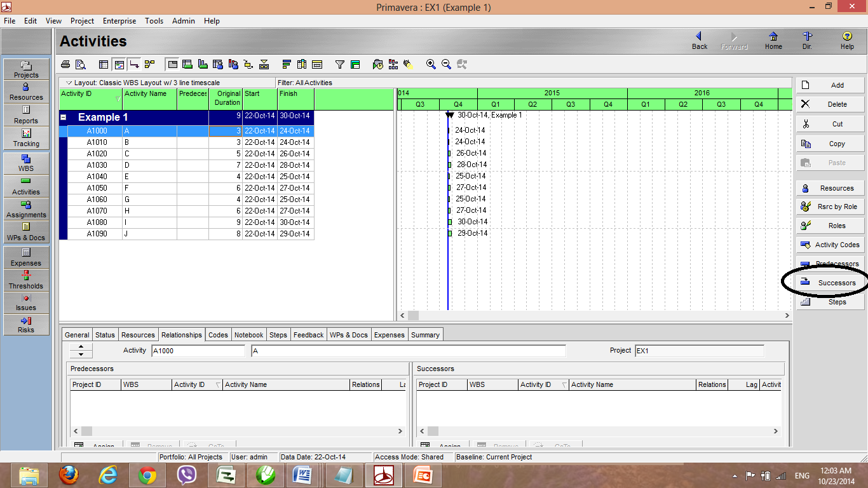Screen dimensions: 868x488
Task: Open Print Preview from the toolbar
Action: pos(81,64)
